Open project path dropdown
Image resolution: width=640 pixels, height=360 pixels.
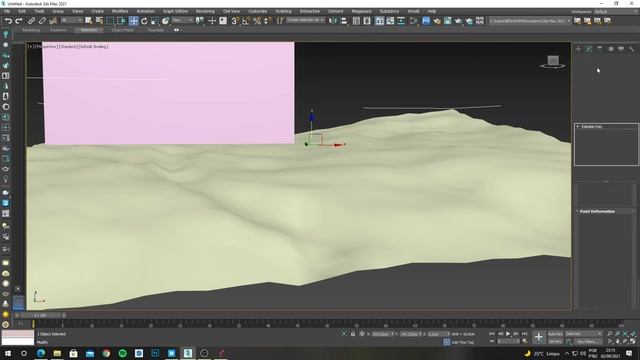530,20
